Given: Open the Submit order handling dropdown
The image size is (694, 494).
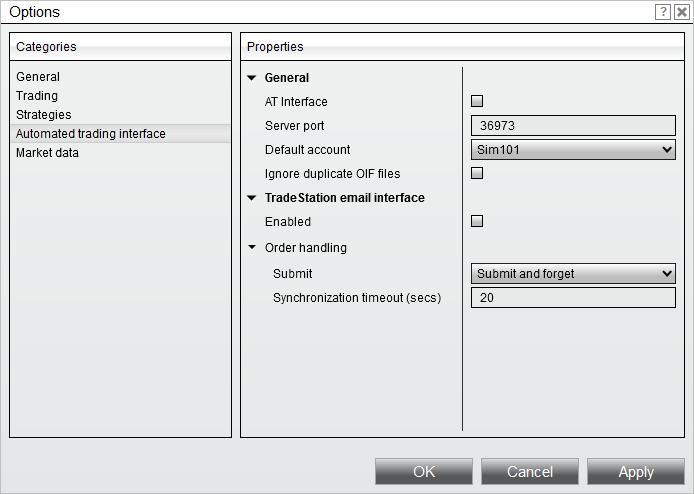Looking at the screenshot, I should pyautogui.click(x=573, y=274).
